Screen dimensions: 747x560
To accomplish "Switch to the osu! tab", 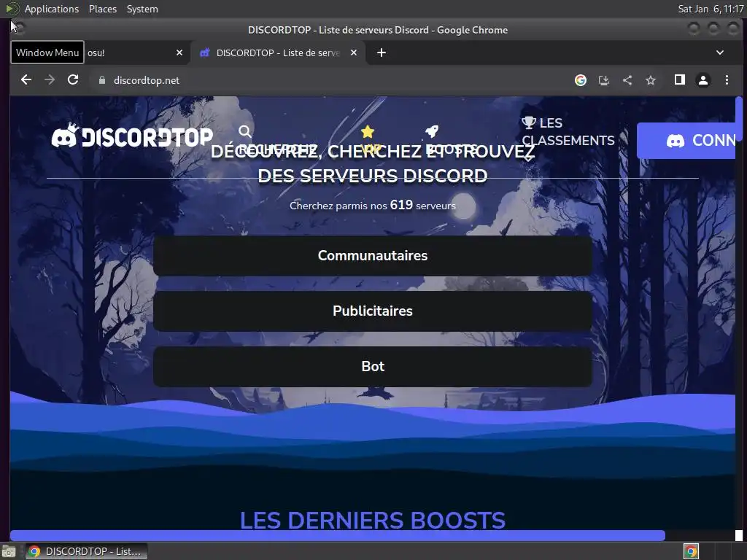I will click(x=128, y=52).
